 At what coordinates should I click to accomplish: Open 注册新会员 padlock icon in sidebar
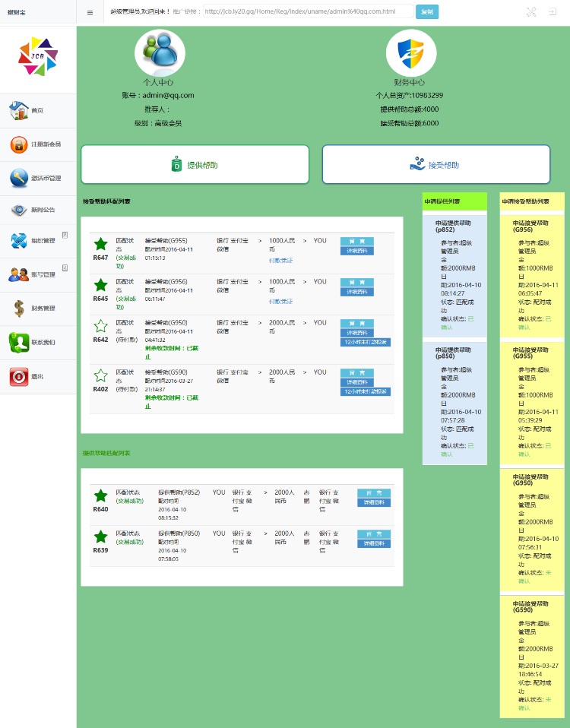pyautogui.click(x=19, y=144)
